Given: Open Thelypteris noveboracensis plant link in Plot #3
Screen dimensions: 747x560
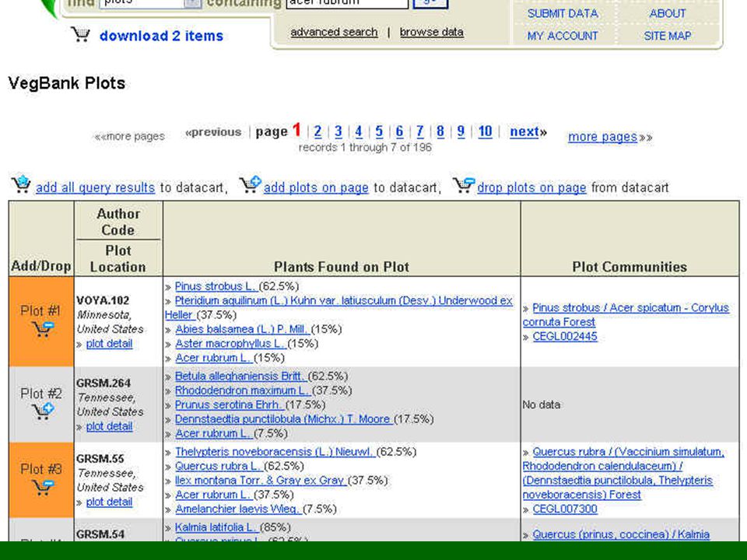Looking at the screenshot, I should [275, 451].
